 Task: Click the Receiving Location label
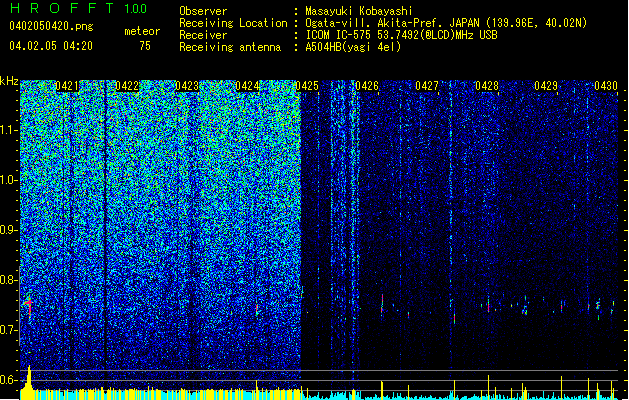pos(233,23)
